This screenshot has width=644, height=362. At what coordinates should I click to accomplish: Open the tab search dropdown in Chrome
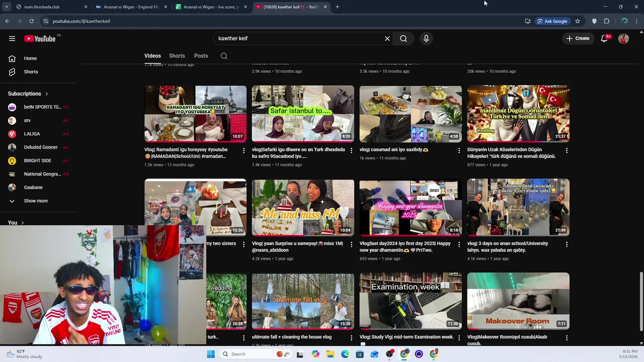point(7,7)
